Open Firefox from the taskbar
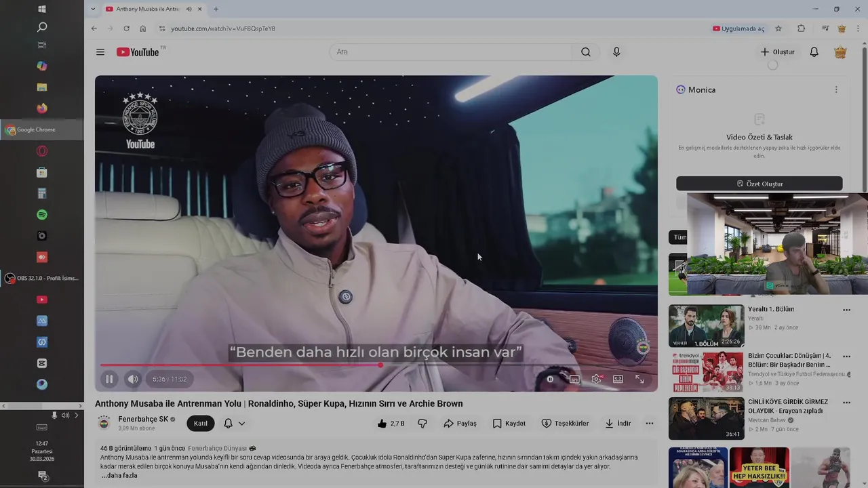Viewport: 868px width, 488px height. pyautogui.click(x=42, y=108)
